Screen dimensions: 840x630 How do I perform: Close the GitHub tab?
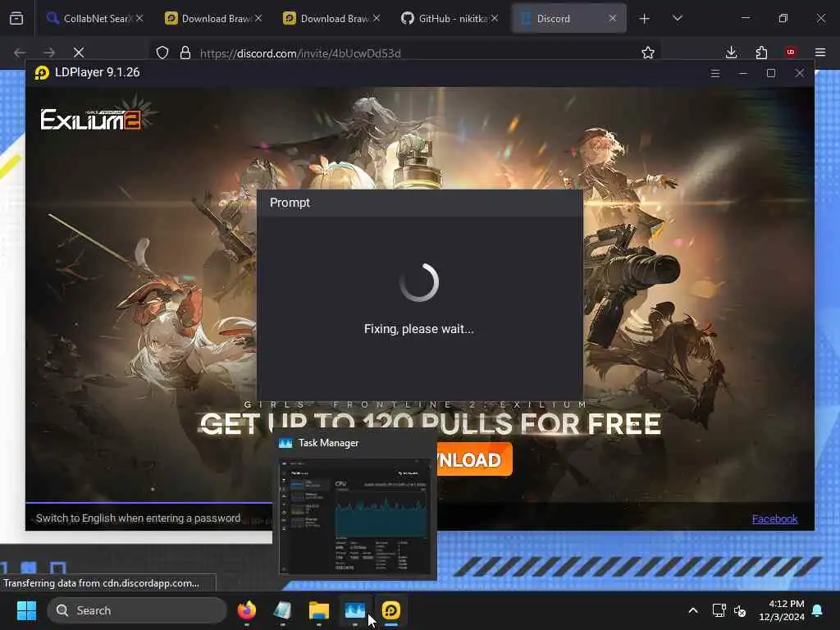click(x=495, y=18)
